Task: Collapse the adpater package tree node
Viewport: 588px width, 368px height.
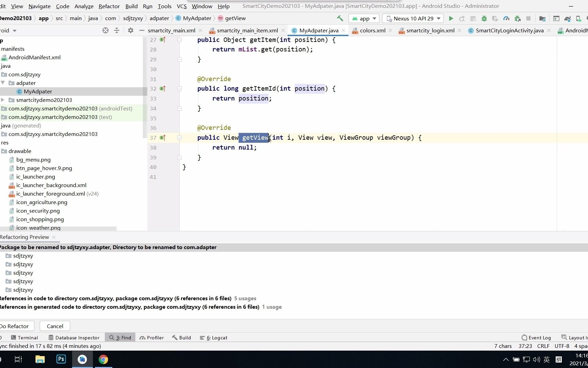Action: click(3, 83)
